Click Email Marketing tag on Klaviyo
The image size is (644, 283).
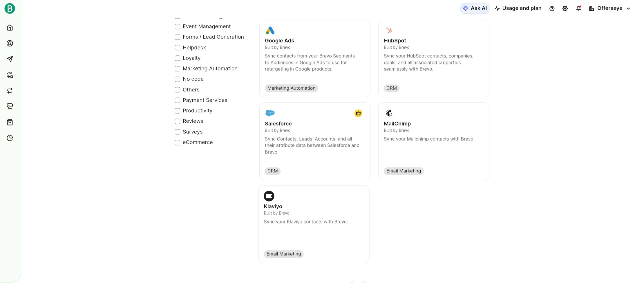tap(284, 254)
